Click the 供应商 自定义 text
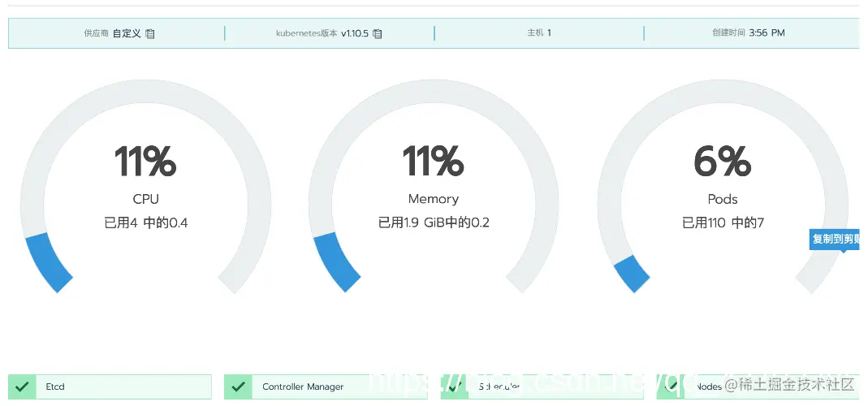 (112, 33)
